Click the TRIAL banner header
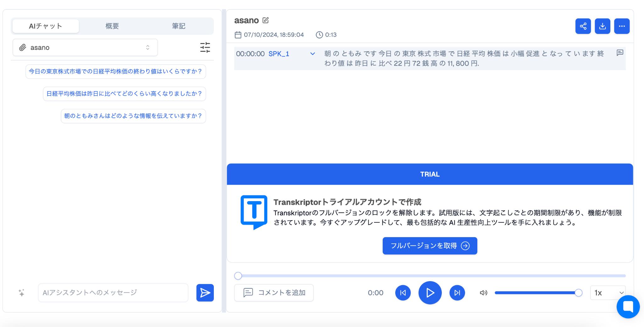The image size is (644, 327). pos(430,174)
